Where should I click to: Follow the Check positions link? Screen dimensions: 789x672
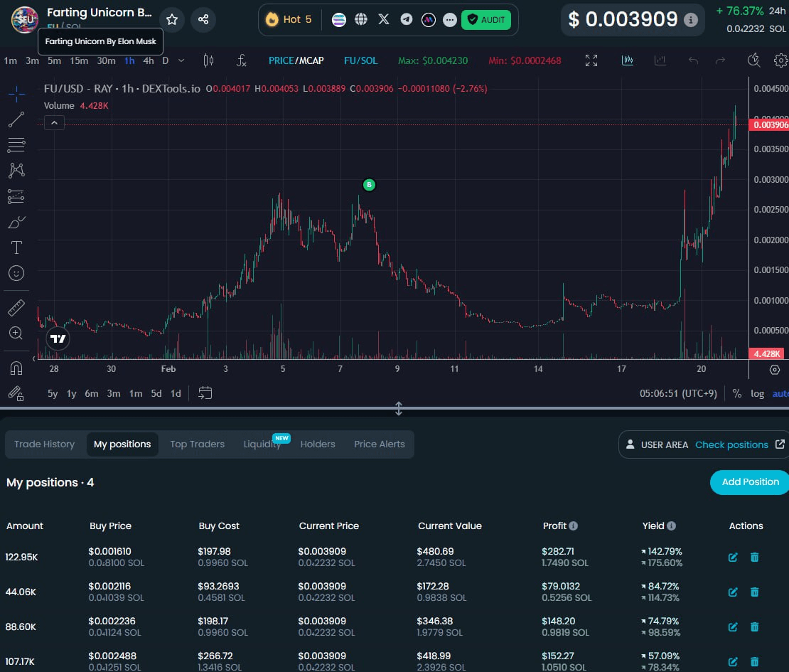(x=731, y=445)
